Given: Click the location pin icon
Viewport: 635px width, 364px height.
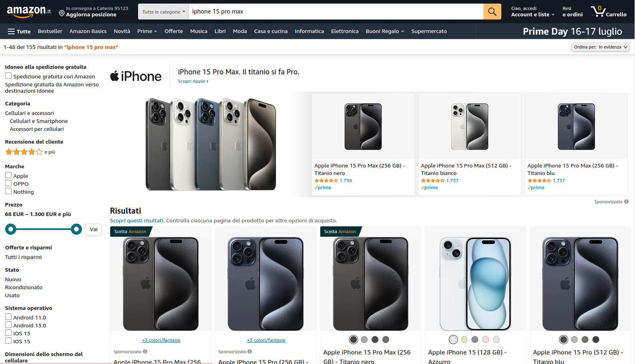Looking at the screenshot, I should (62, 14).
